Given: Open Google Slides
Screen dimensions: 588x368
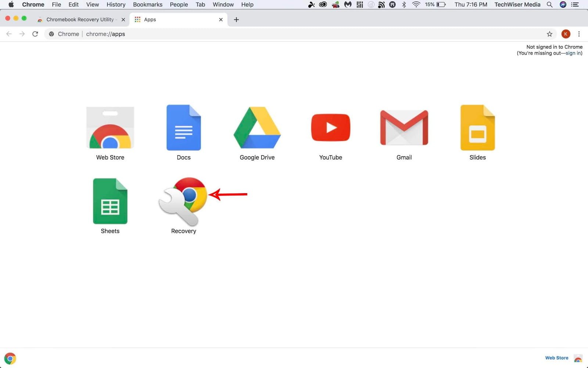Looking at the screenshot, I should coord(477,128).
